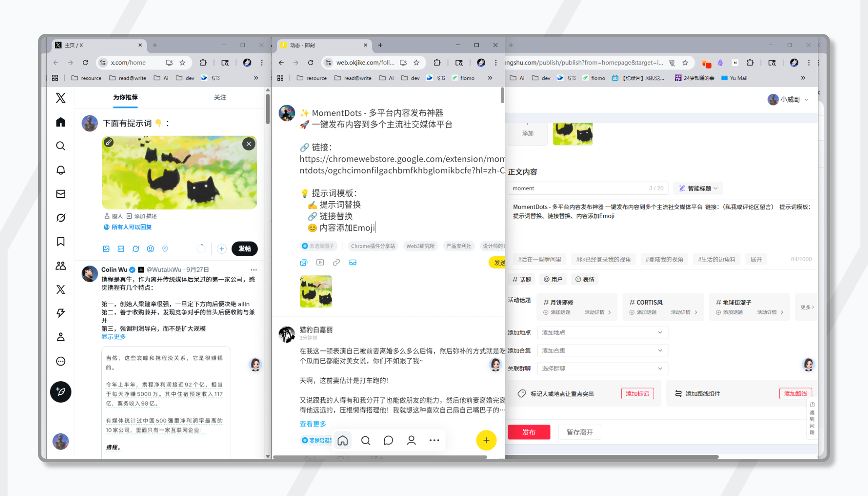Switch to the 为你推荐 tab
Viewport: 868px width, 496px height.
[125, 97]
